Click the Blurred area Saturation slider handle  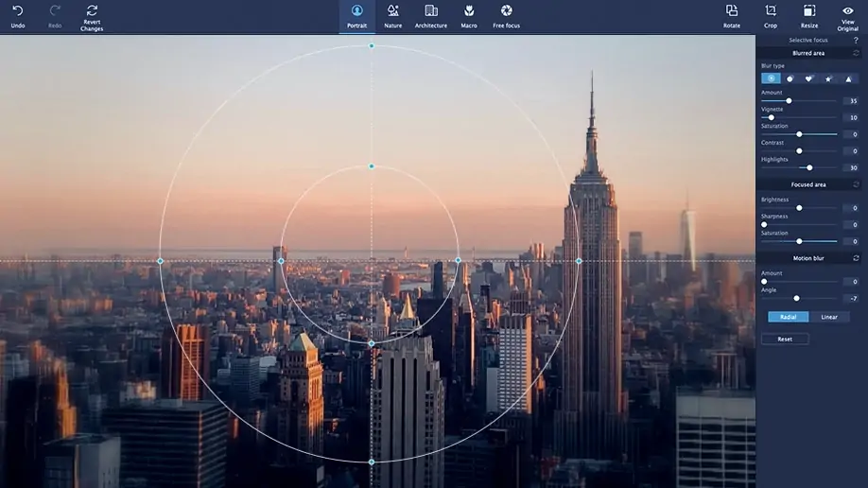pos(799,134)
